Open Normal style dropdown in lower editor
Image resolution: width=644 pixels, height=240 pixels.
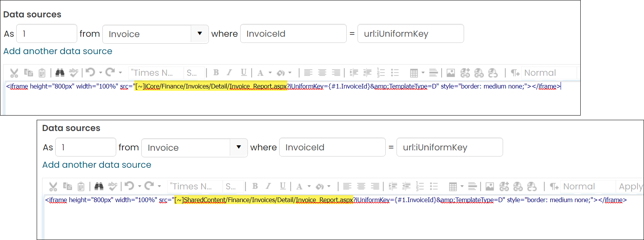(588, 186)
